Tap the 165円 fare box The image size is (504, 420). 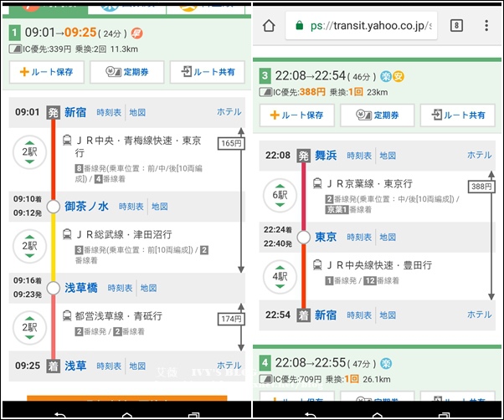click(231, 143)
